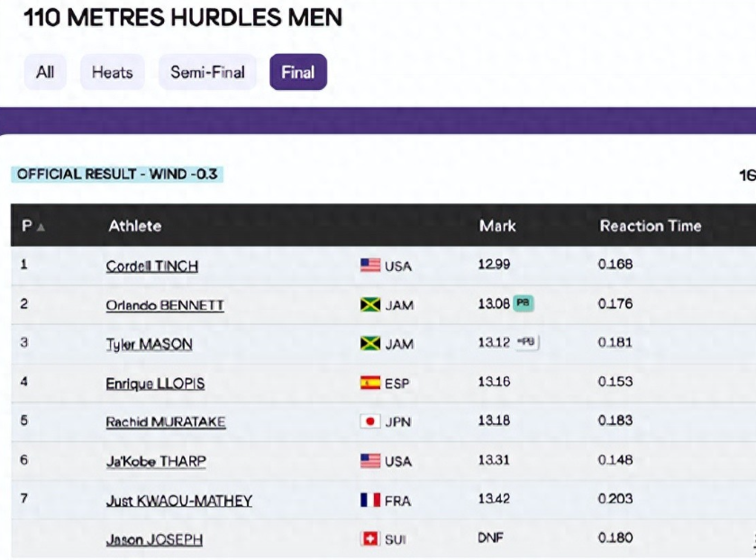Switch to the Heats tab
Viewport: 756px width, 560px height.
(x=113, y=72)
